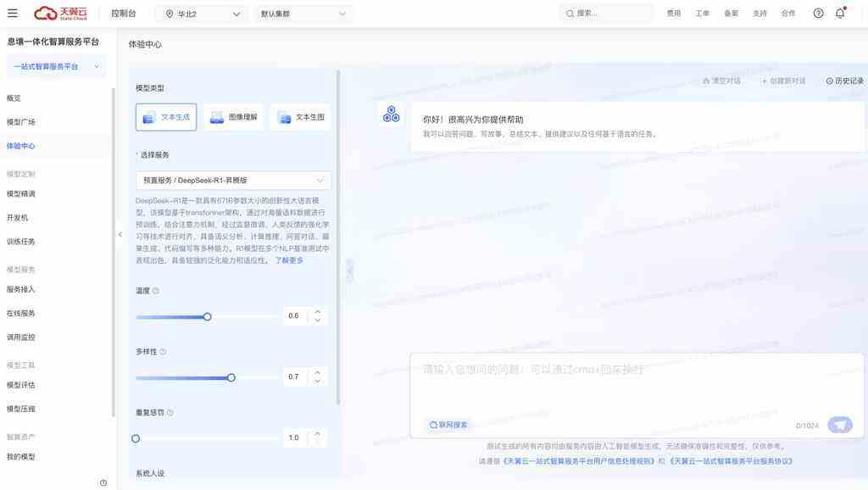Open 开发机 in the sidebar

tap(17, 218)
